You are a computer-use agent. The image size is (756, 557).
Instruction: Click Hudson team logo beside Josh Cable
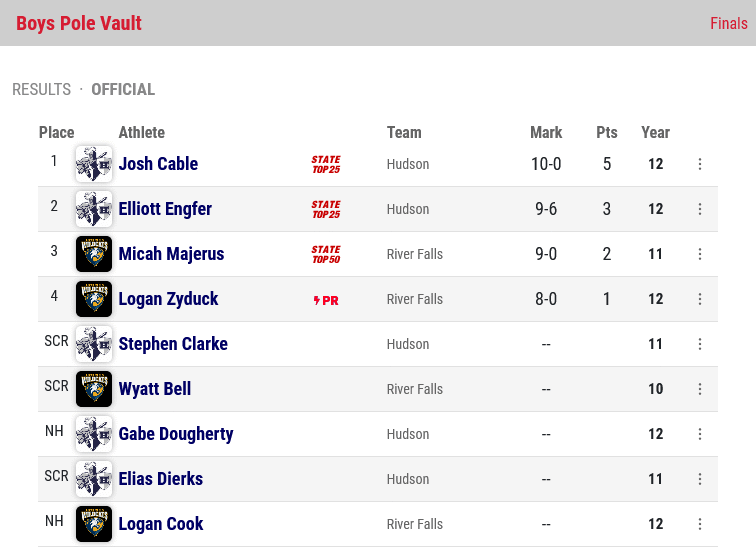pos(94,164)
